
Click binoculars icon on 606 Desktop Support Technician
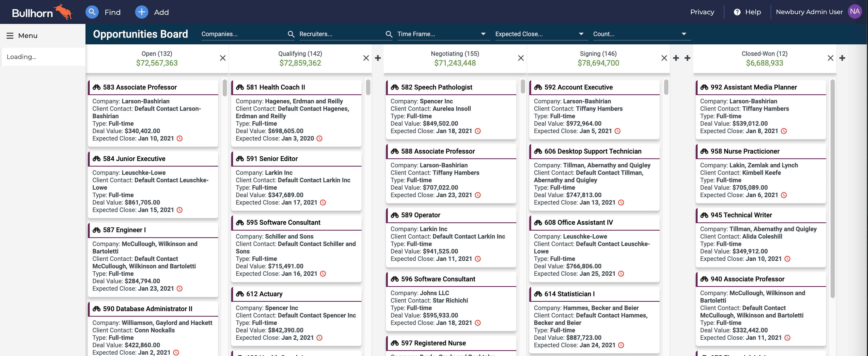(x=538, y=151)
